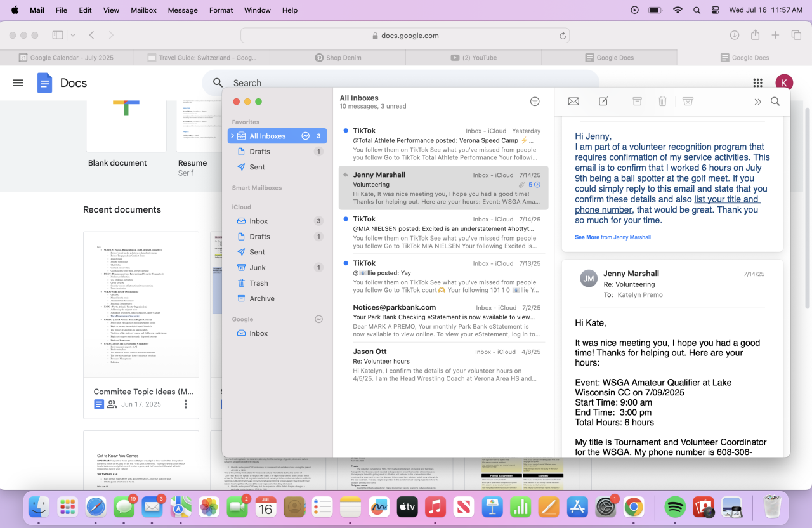Open the Apple menu
Screen dimensions: 812x528
pyautogui.click(x=15, y=10)
